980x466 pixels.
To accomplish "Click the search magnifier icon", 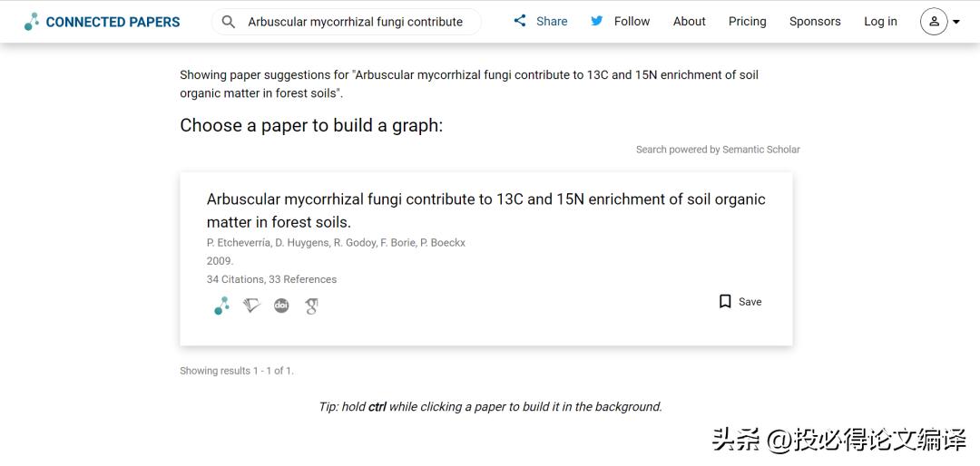I will [x=229, y=22].
